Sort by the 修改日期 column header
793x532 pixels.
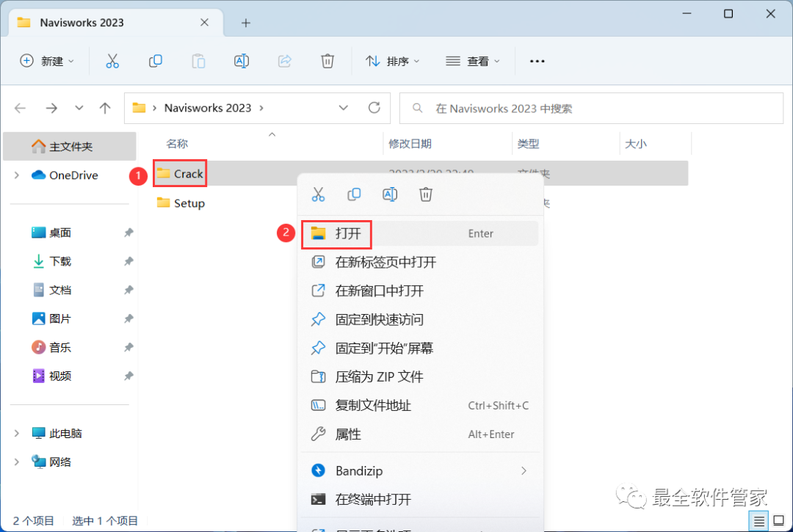pos(410,144)
